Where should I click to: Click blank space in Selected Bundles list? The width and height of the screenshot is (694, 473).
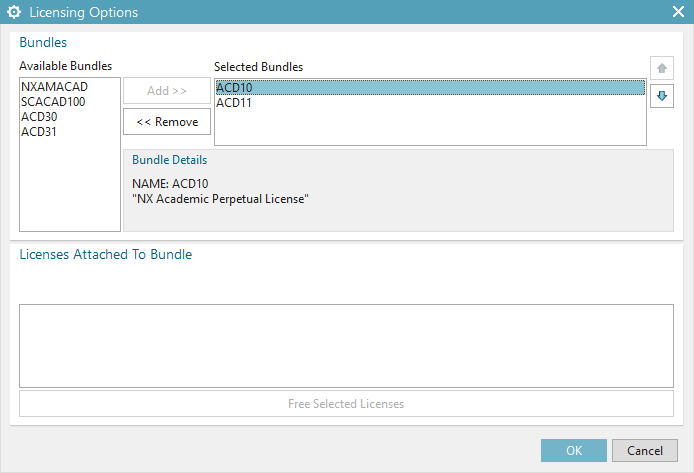(x=430, y=127)
